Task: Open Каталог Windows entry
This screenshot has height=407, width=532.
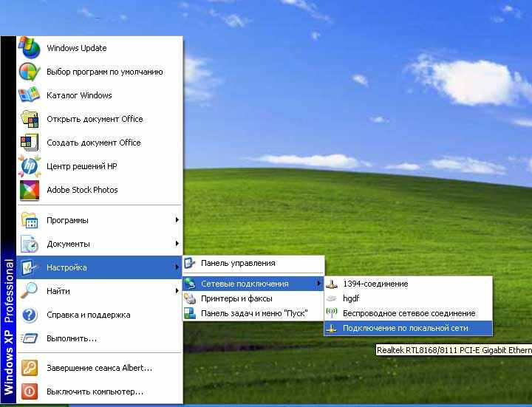Action: 100,95
